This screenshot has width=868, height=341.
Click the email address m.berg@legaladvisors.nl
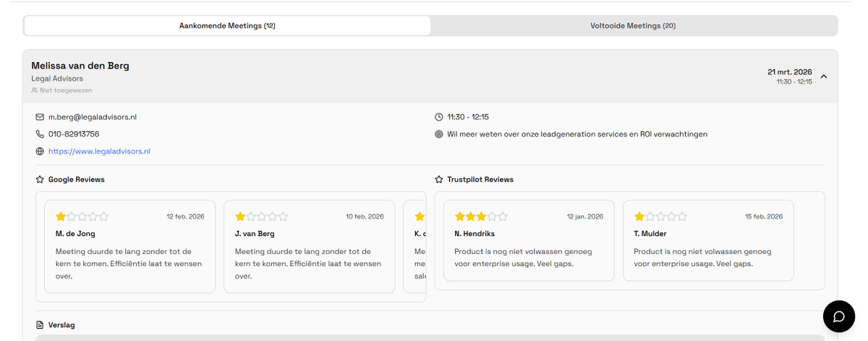(x=93, y=117)
